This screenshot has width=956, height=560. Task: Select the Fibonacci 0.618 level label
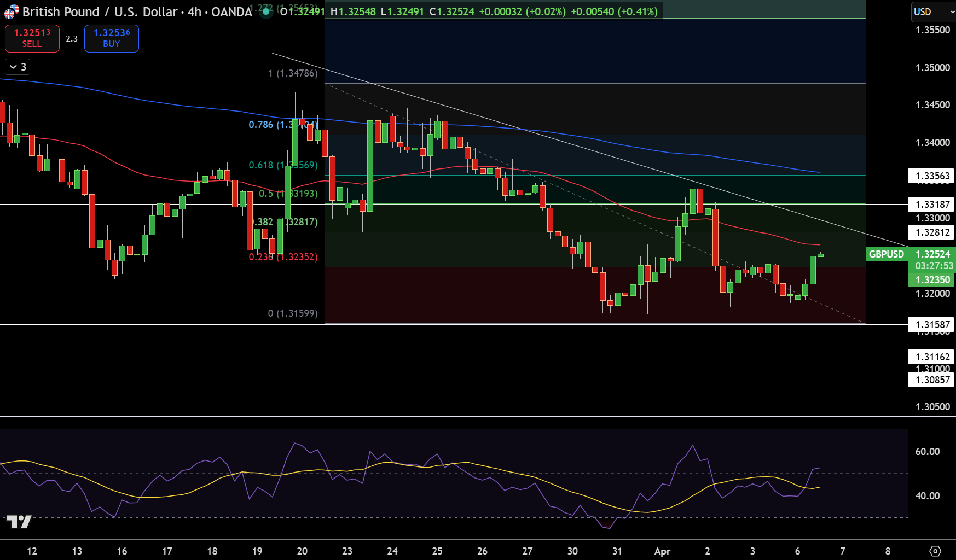pyautogui.click(x=283, y=165)
